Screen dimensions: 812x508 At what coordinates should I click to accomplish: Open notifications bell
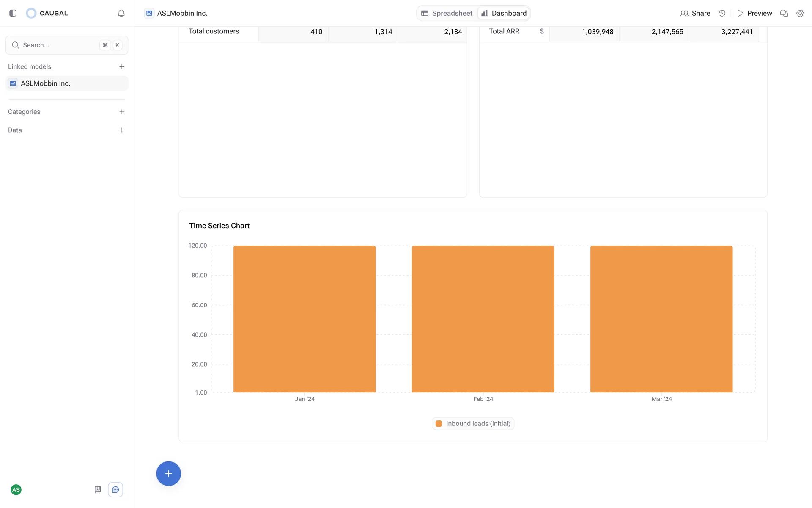121,13
